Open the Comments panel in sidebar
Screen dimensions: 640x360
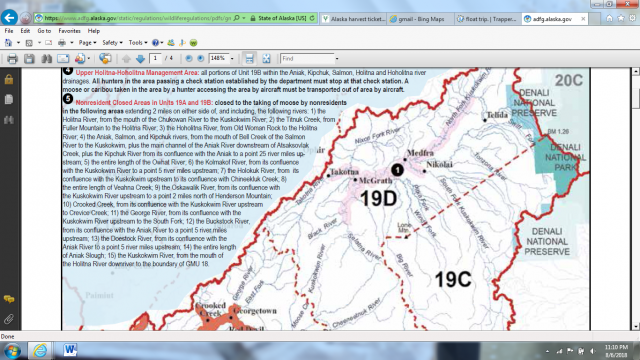coord(9,300)
